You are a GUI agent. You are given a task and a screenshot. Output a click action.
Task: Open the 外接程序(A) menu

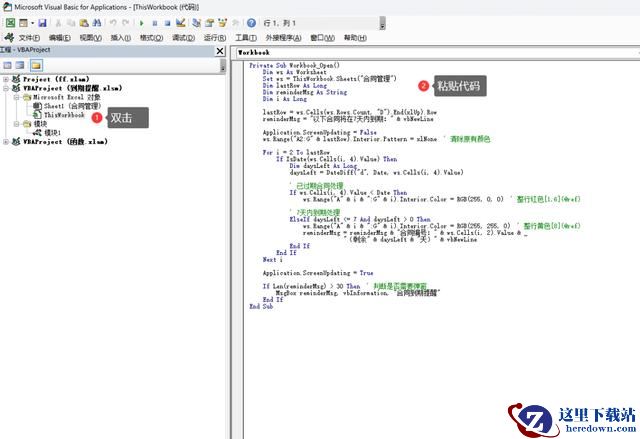click(283, 38)
